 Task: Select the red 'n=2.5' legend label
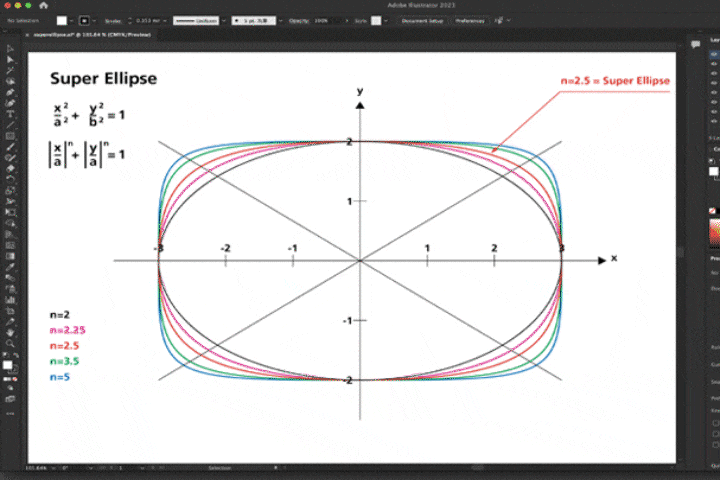coord(64,345)
